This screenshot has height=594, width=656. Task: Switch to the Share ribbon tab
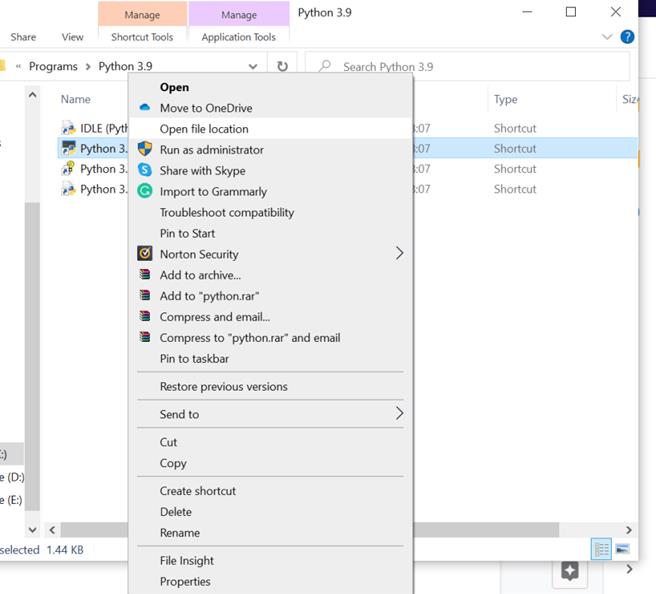[x=23, y=37]
